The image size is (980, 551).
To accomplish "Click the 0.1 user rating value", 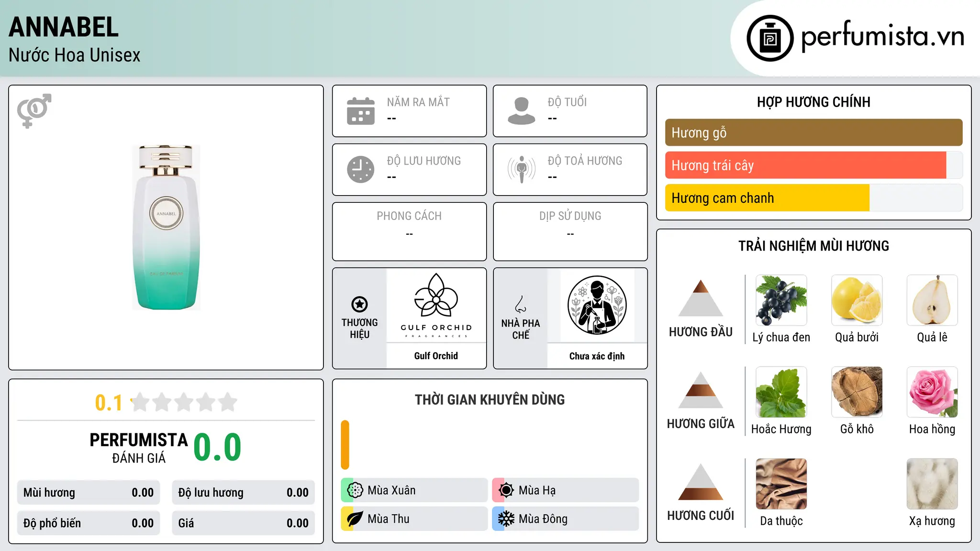I will click(x=109, y=403).
